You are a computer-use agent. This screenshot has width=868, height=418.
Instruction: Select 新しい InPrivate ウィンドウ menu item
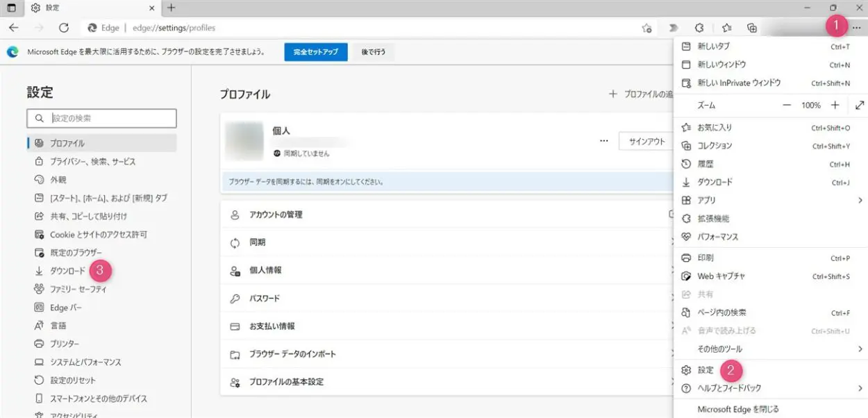(771, 83)
